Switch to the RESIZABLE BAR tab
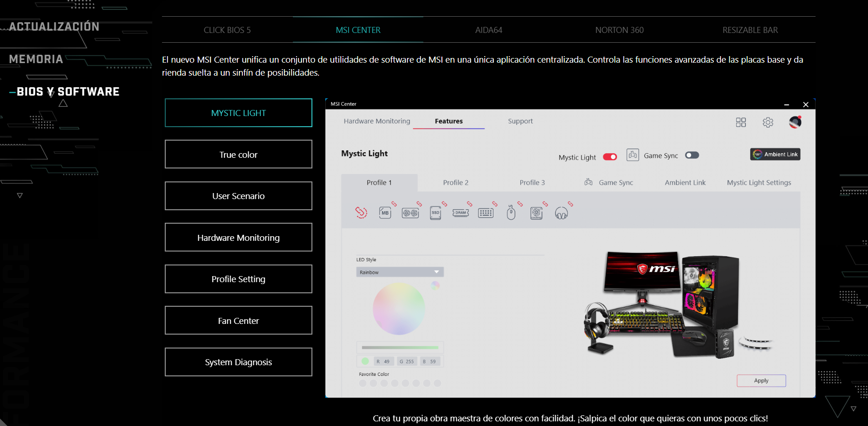The image size is (868, 426). pyautogui.click(x=750, y=30)
